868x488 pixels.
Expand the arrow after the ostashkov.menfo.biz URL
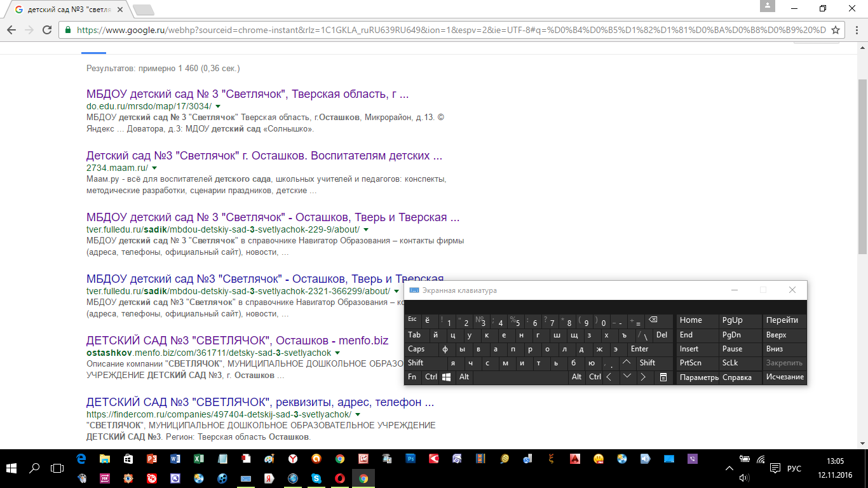pyautogui.click(x=337, y=353)
